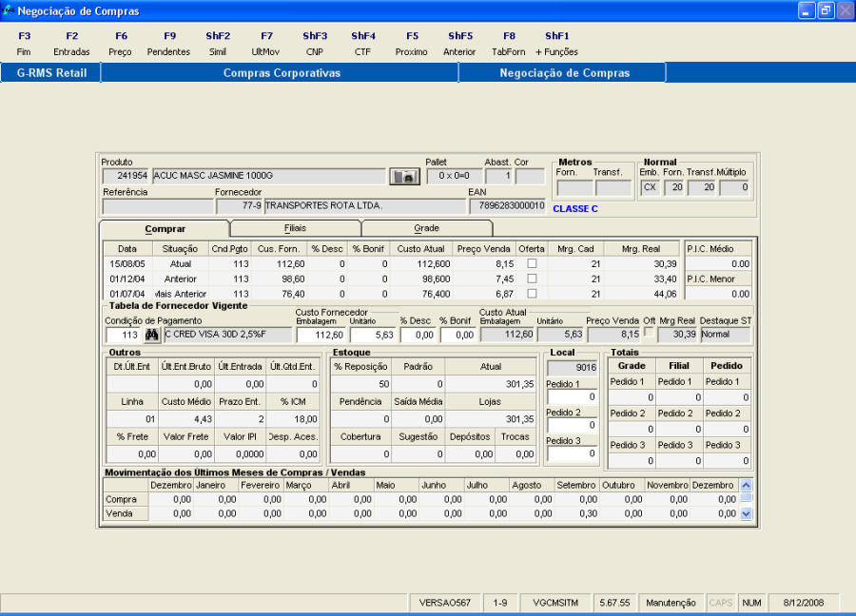Click the Condição de Pagamento code field
The image size is (856, 616).
click(123, 335)
